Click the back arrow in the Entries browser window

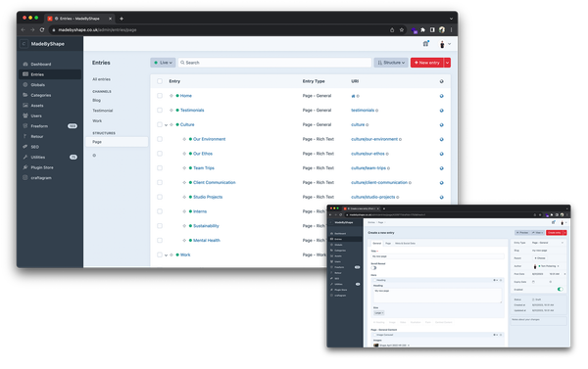coord(24,30)
